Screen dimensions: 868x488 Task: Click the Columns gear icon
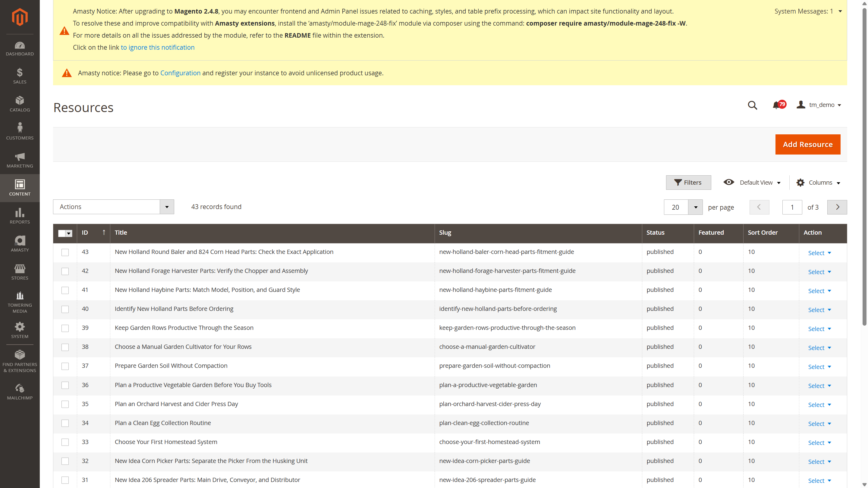[x=800, y=183]
